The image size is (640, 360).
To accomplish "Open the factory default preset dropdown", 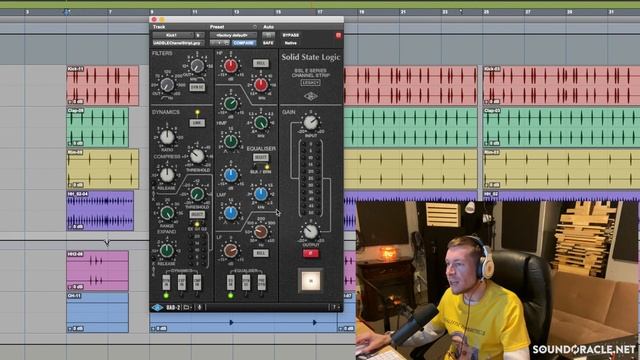I will 233,35.
